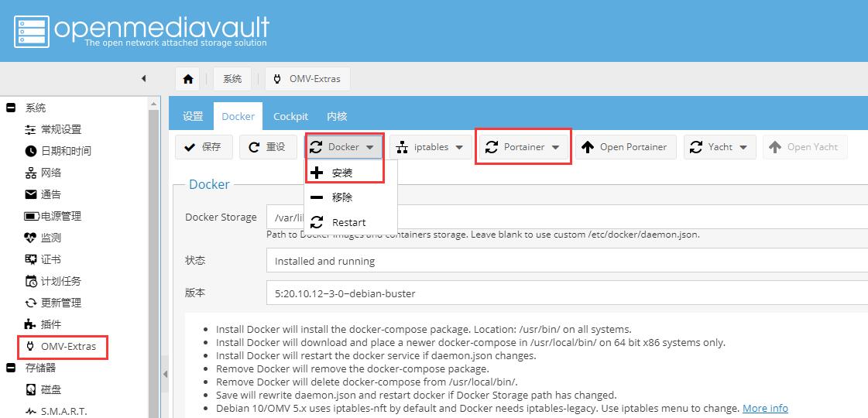868x418 pixels.
Task: Click the 版本 version text field
Action: (x=565, y=293)
